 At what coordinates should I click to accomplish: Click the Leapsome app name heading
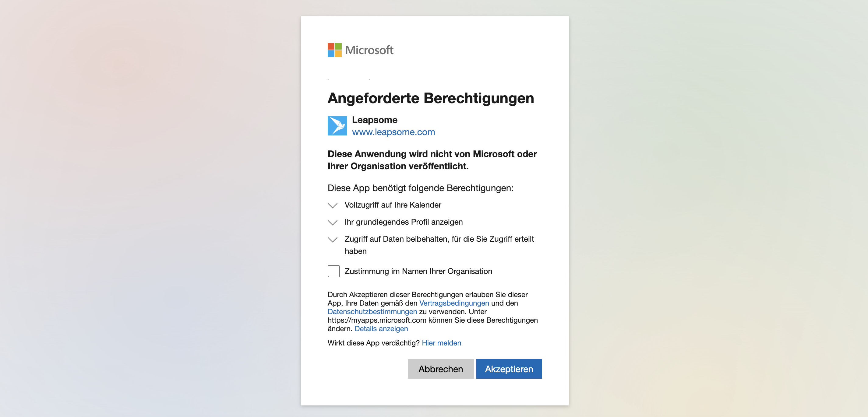(x=374, y=120)
